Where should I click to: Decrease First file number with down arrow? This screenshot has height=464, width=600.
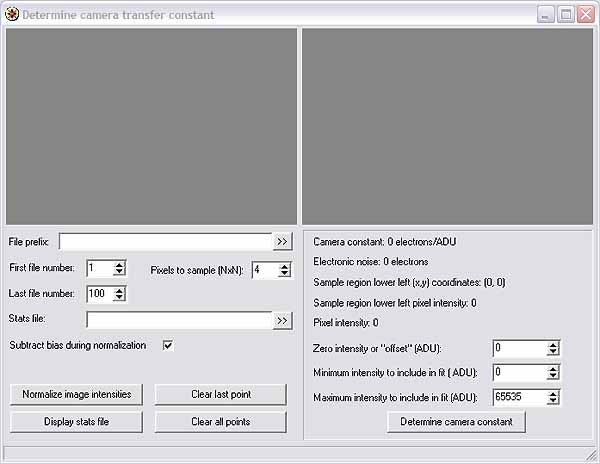coord(119,272)
